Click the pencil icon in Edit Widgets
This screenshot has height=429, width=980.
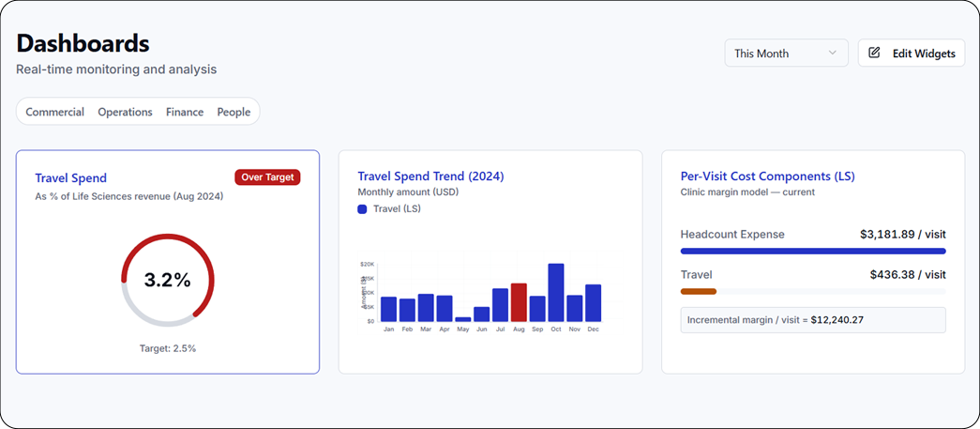[x=875, y=54]
